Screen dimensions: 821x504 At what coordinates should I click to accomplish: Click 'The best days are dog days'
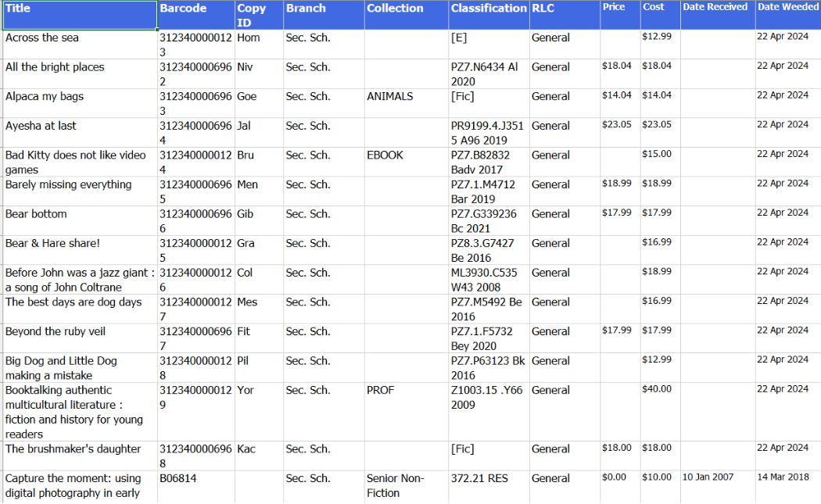[x=80, y=309]
